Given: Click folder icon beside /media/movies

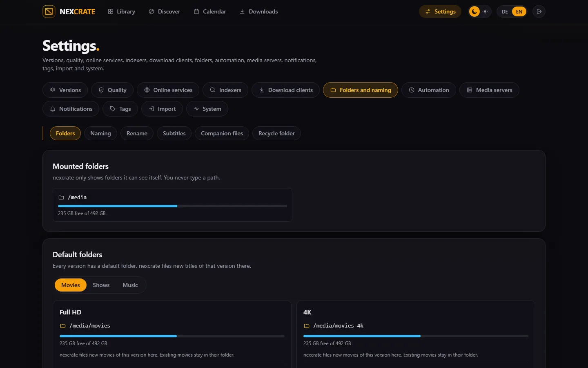Looking at the screenshot, I should click(x=63, y=326).
